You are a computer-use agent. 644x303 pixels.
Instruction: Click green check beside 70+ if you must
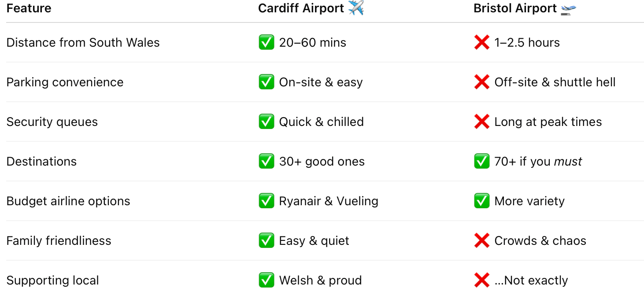pos(482,161)
